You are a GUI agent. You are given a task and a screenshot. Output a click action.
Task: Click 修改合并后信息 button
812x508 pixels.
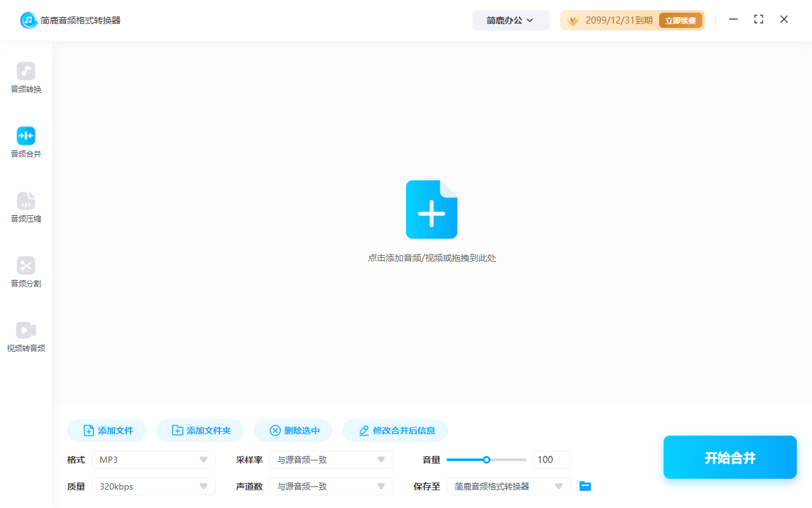[x=395, y=430]
